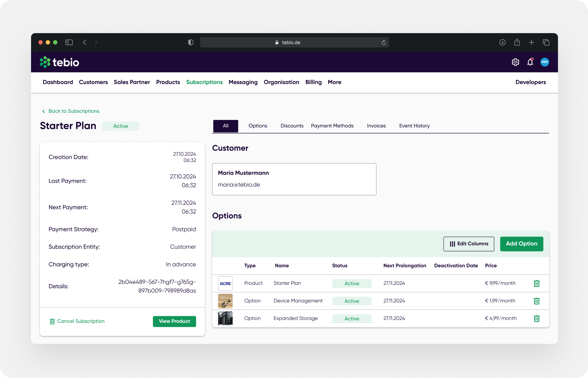Open the Discounts tab
The image size is (588, 378).
coord(292,126)
